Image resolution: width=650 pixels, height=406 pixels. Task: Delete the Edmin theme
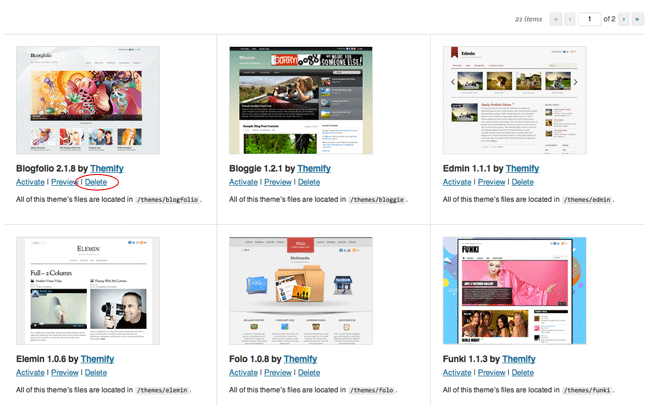click(523, 182)
